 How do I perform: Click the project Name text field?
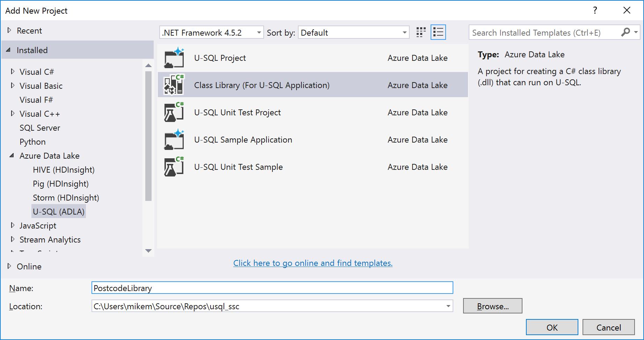[x=272, y=288]
